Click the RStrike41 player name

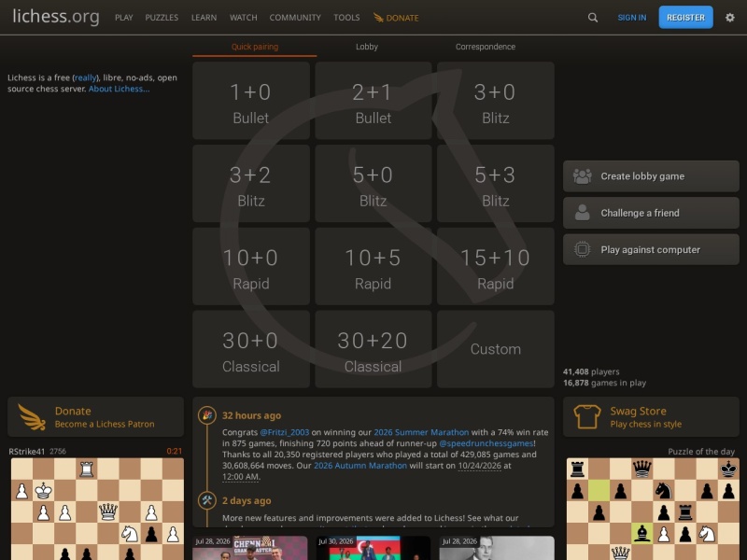27,451
